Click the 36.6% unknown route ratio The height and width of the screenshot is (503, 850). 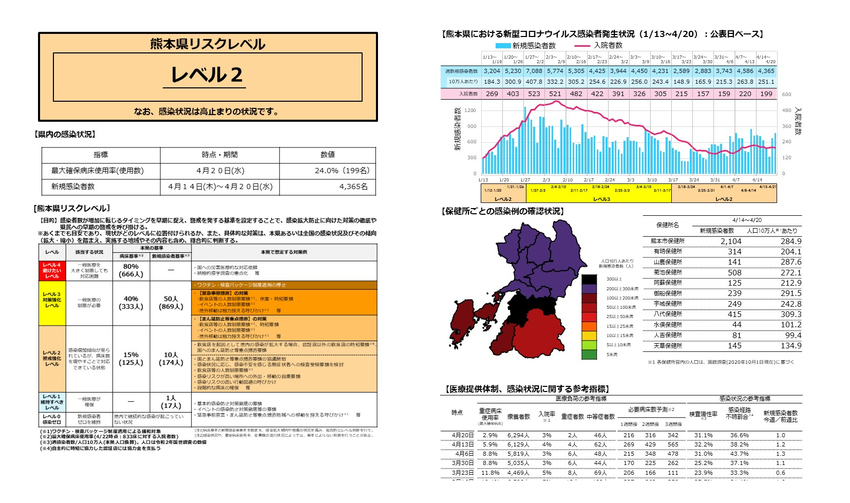pos(739,435)
